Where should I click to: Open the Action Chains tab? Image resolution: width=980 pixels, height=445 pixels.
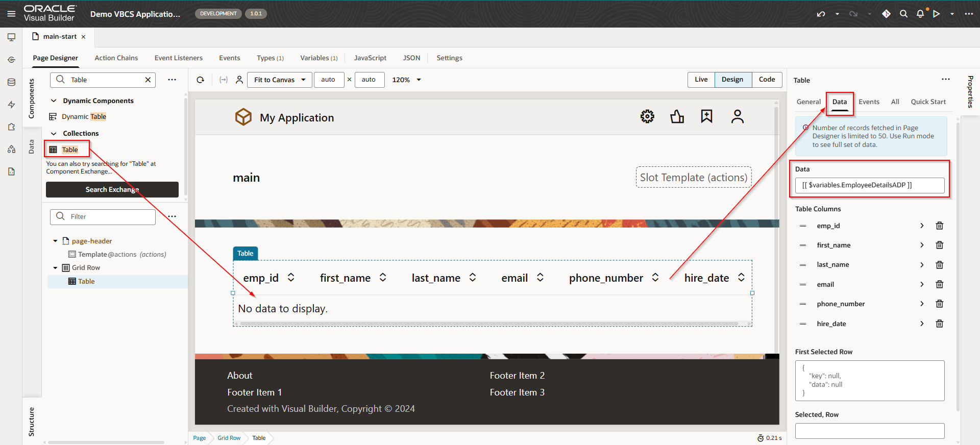(x=116, y=58)
